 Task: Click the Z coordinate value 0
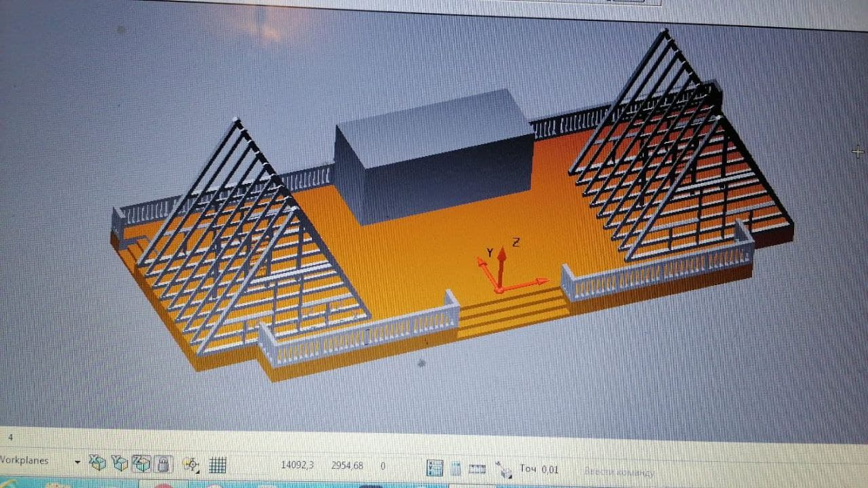click(383, 466)
